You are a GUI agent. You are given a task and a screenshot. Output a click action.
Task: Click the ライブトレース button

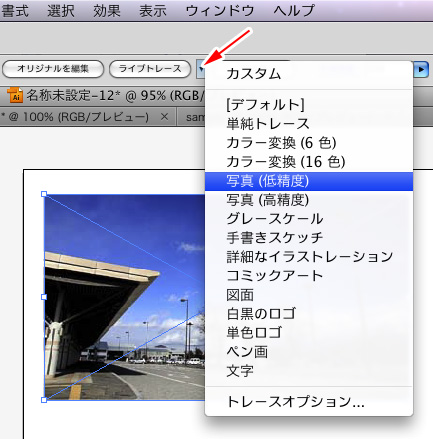150,69
